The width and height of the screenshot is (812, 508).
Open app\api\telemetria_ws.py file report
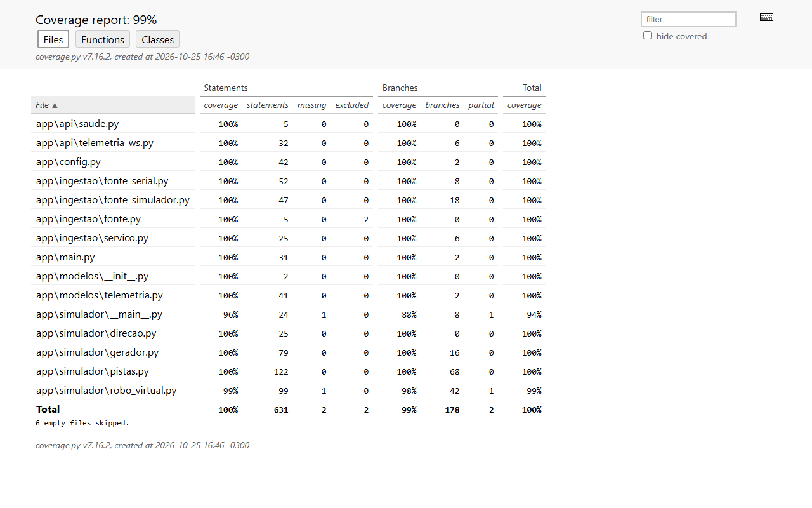click(95, 143)
